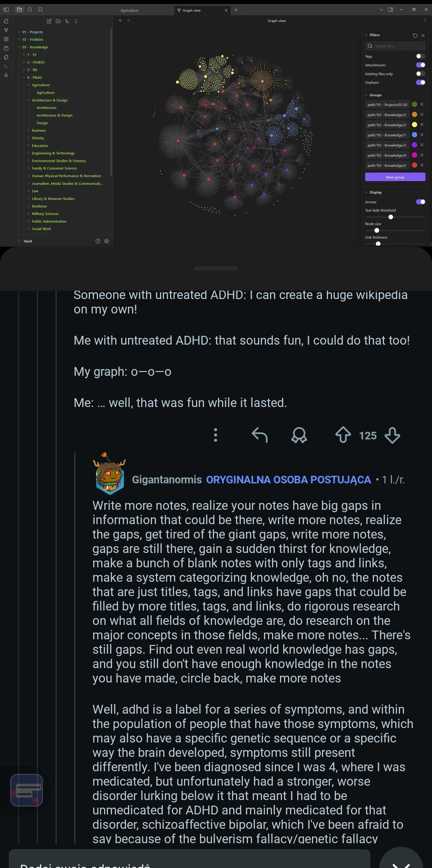The image size is (432, 868).
Task: Turn off the Orphans toggle
Action: coord(420,82)
